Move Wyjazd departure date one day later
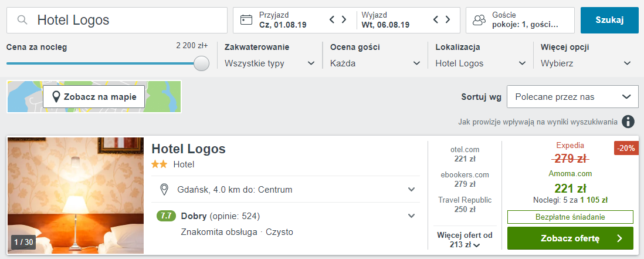The width and height of the screenshot is (644, 259). point(448,19)
